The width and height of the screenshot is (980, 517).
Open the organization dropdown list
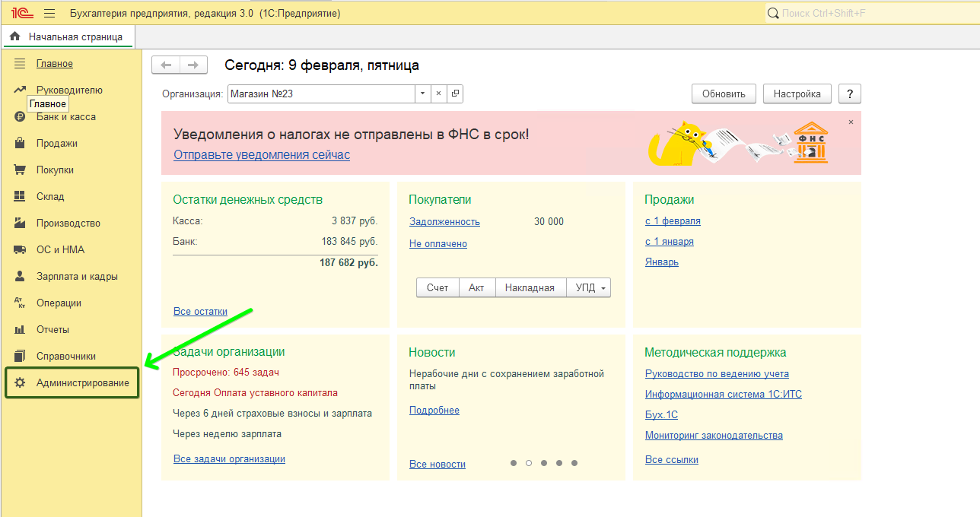422,94
